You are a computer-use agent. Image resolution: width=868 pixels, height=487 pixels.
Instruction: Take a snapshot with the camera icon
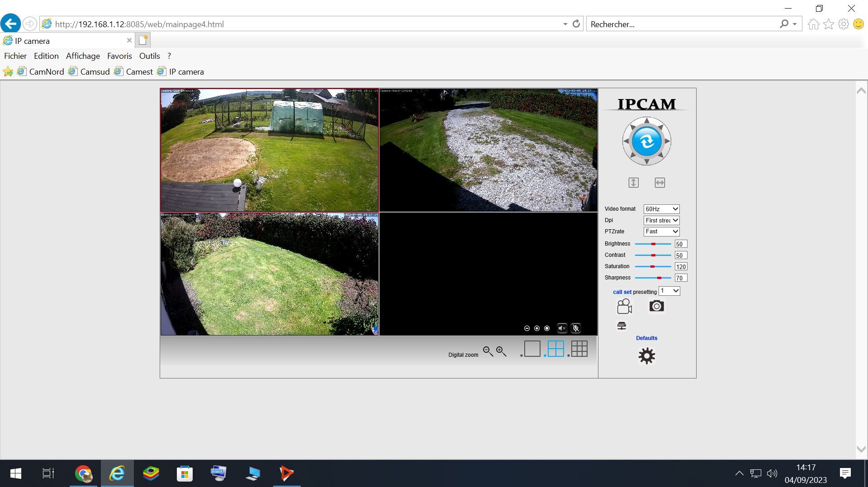coord(656,306)
